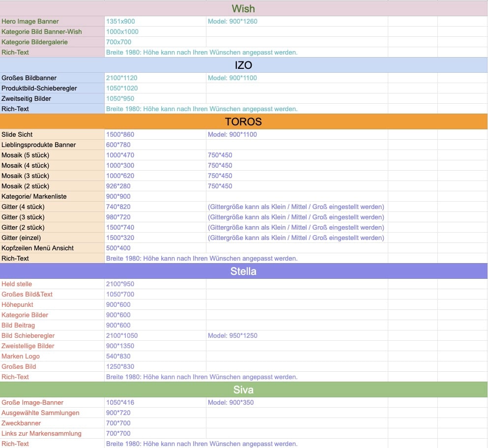Click the Gitter (einzel) cell
The width and height of the screenshot is (488, 448).
(x=52, y=237)
